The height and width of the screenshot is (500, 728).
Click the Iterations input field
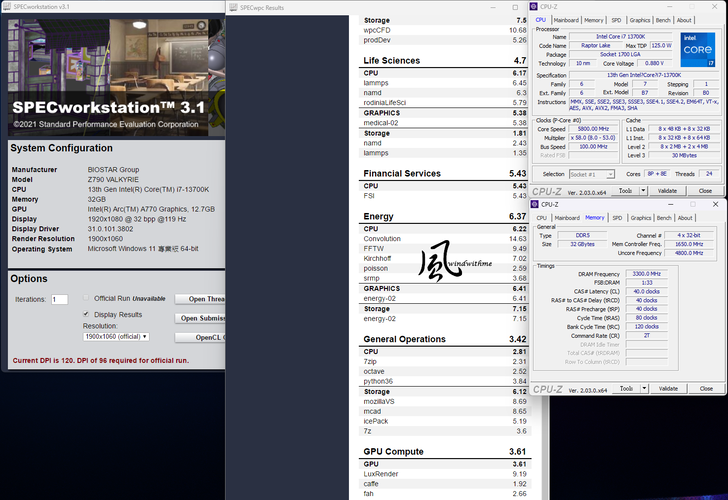[x=60, y=299]
